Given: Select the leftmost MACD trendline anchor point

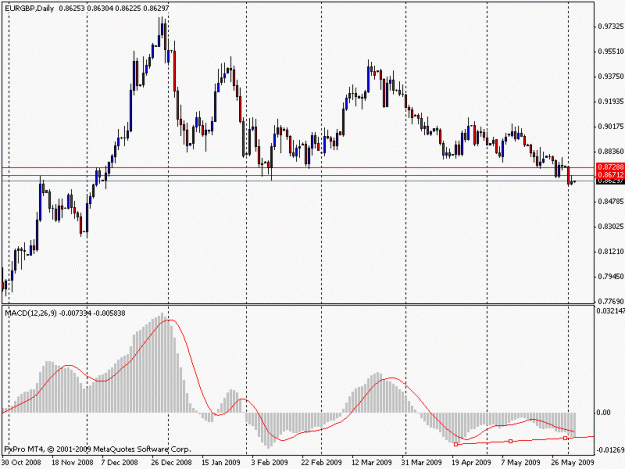Looking at the screenshot, I should click(456, 444).
